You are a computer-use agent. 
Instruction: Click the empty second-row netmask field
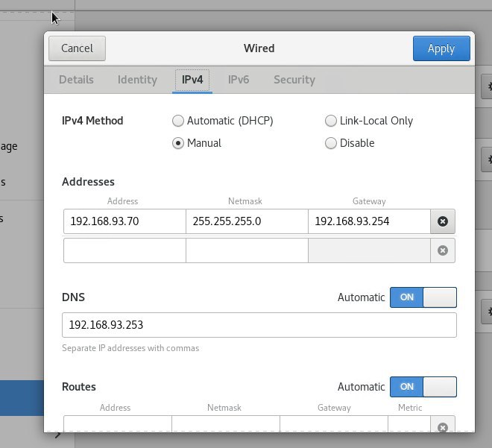coord(247,250)
